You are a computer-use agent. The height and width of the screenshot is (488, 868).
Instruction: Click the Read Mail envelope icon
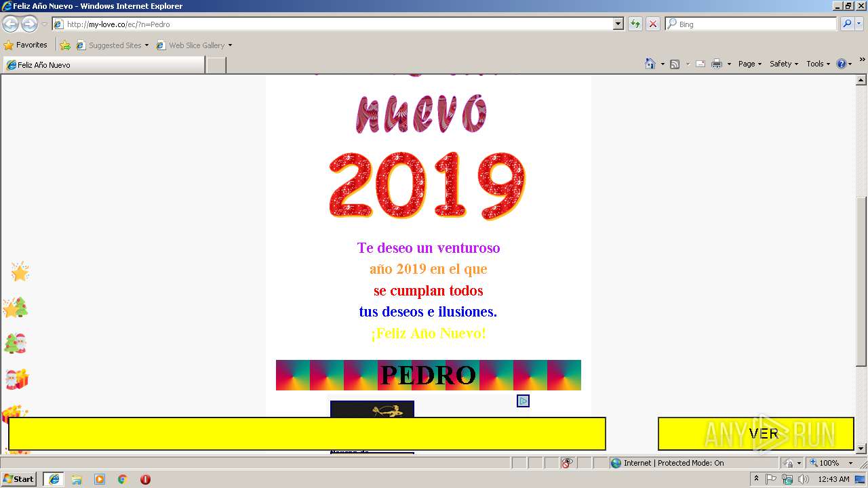click(x=701, y=64)
